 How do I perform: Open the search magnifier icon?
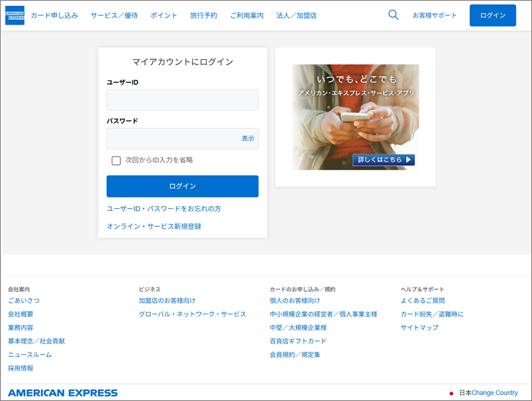tap(393, 15)
